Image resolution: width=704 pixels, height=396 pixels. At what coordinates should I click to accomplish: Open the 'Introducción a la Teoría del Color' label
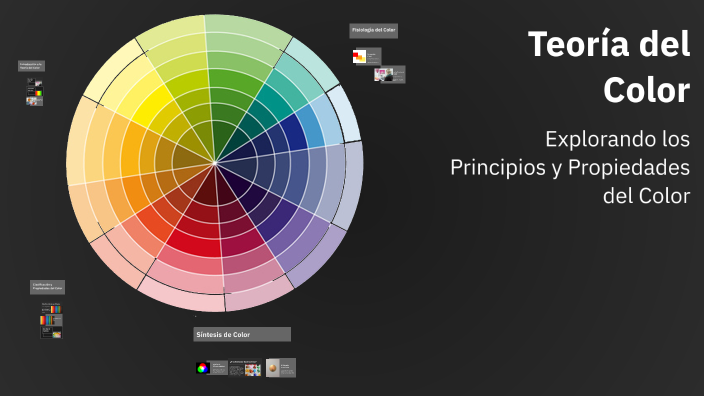(x=31, y=66)
